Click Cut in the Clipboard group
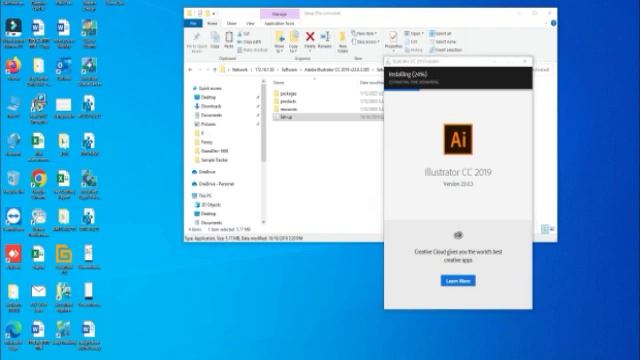This screenshot has width=640, height=360. 244,34
